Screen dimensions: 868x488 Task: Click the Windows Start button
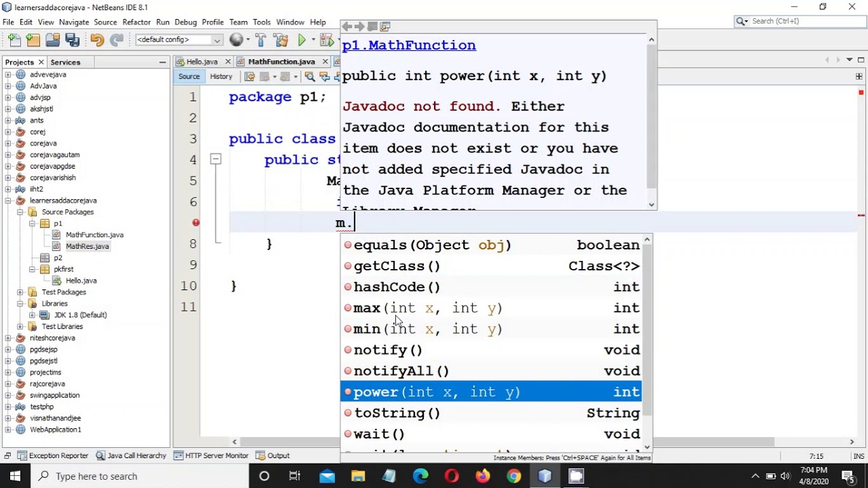[x=15, y=476]
